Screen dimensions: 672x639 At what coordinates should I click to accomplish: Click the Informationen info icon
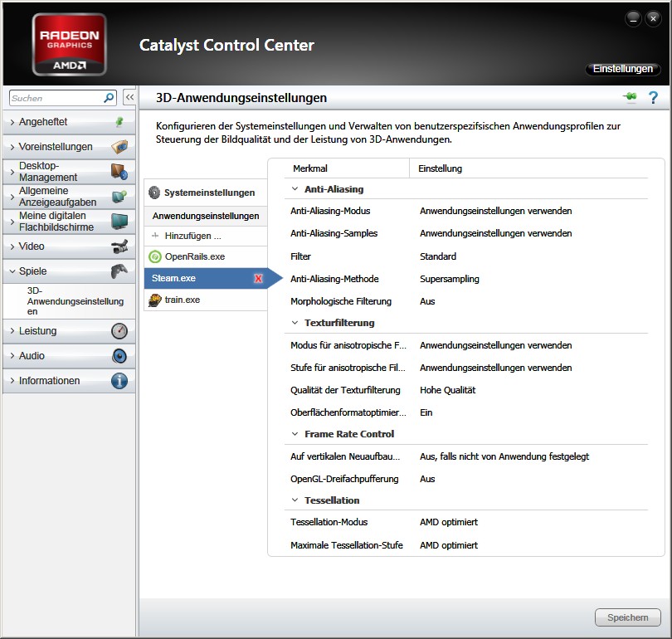[x=119, y=381]
